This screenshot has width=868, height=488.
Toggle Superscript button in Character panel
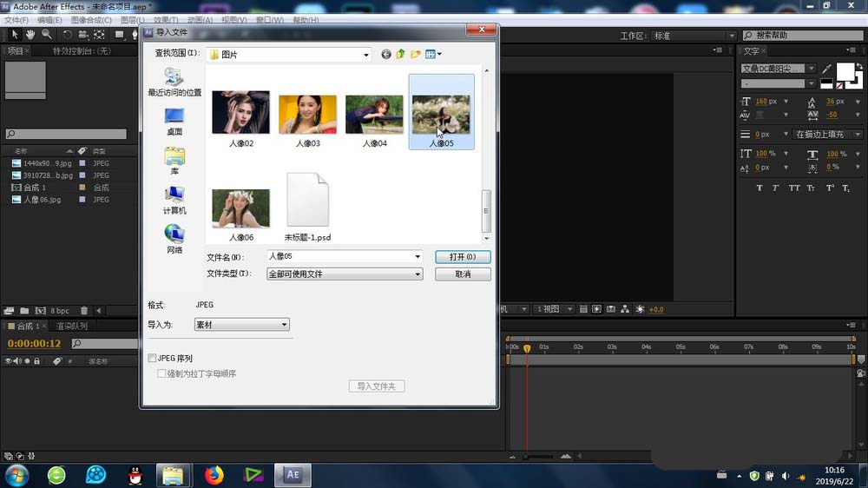830,188
